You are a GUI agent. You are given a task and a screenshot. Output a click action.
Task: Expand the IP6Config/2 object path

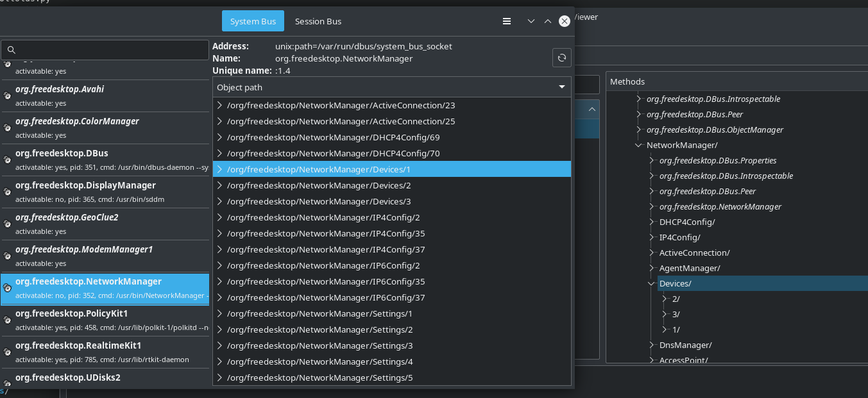pos(219,265)
